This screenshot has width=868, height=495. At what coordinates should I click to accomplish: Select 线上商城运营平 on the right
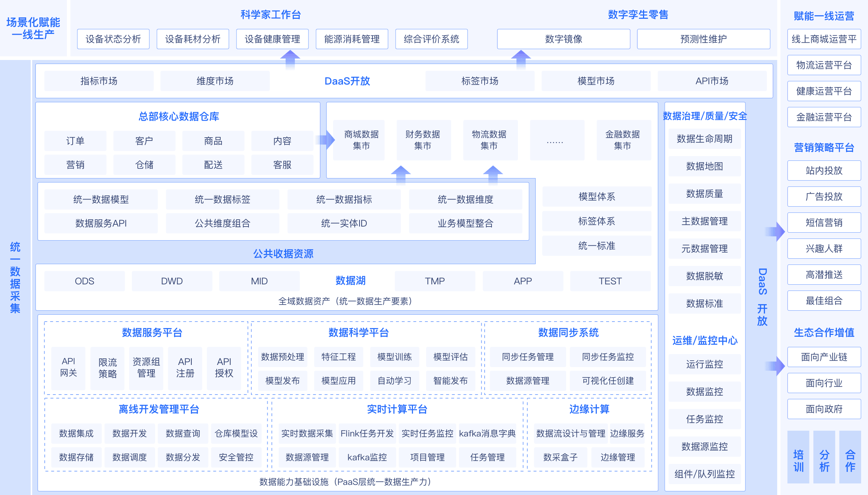coord(824,39)
